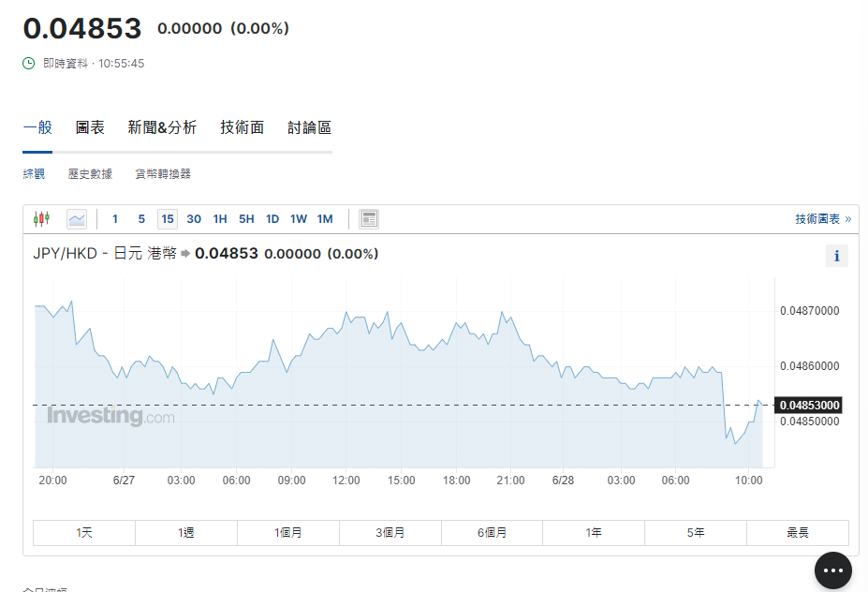The image size is (868, 592).
Task: Open the chart info icon
Action: (836, 256)
